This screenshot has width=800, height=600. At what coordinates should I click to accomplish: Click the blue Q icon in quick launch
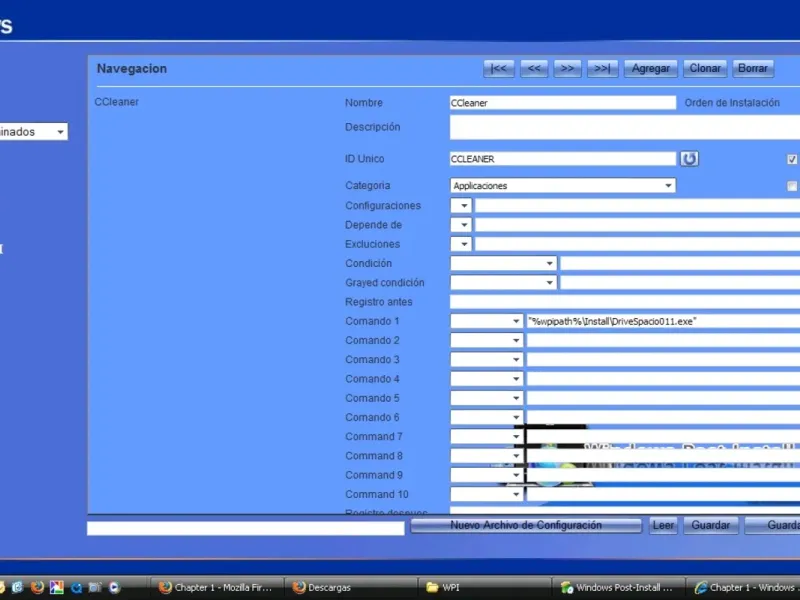(x=77, y=588)
